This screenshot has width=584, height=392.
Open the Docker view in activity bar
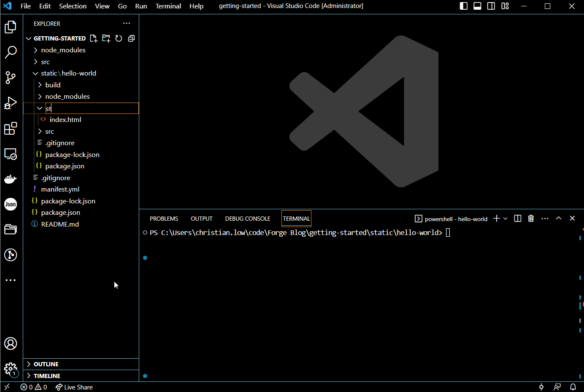tap(11, 179)
